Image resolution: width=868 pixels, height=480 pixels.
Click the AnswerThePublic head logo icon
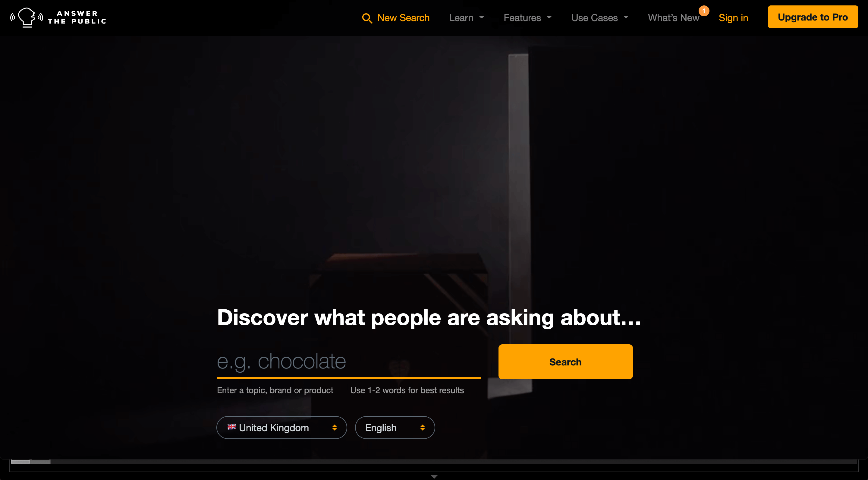(x=27, y=17)
